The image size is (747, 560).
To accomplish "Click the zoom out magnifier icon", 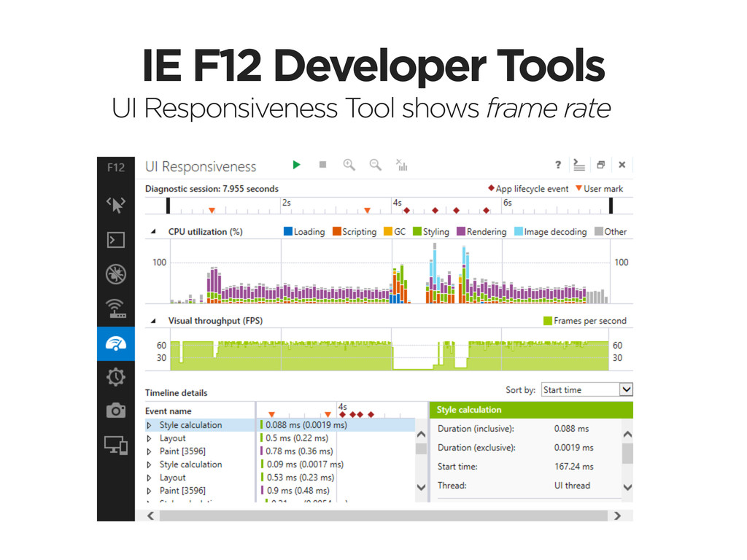I will (x=376, y=166).
